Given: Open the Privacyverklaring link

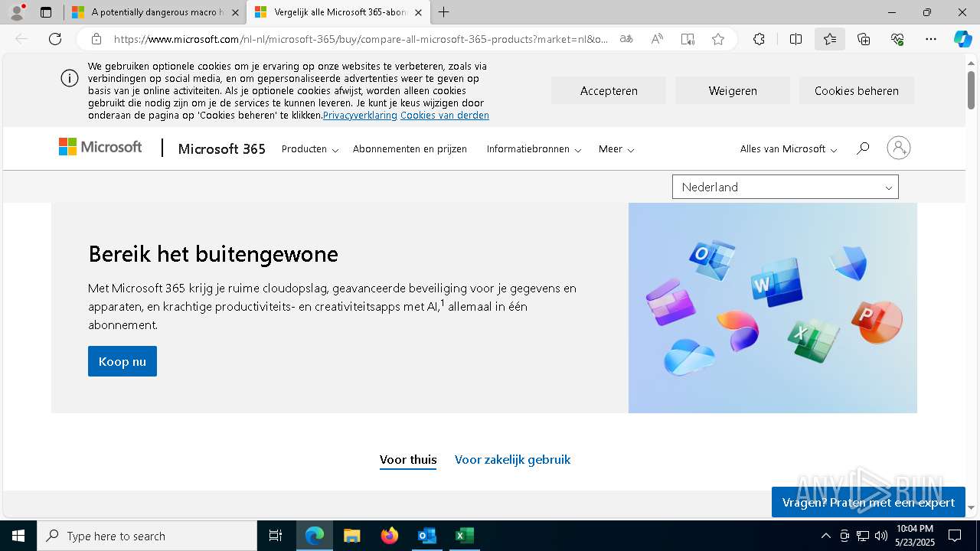Looking at the screenshot, I should click(360, 116).
